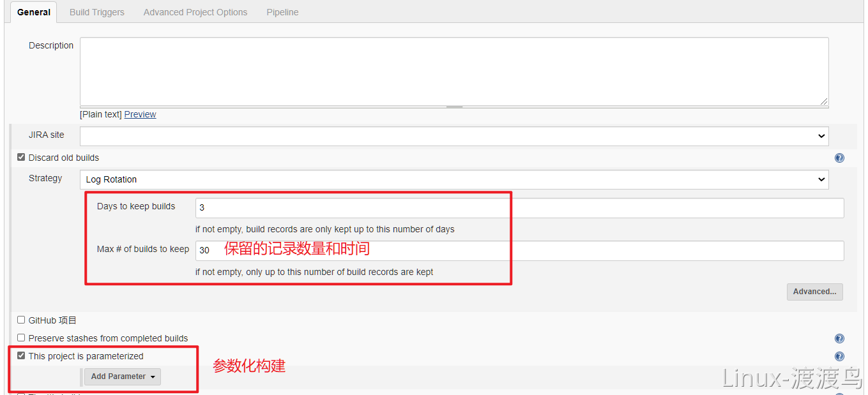Image resolution: width=868 pixels, height=395 pixels.
Task: Open the Strategy Log Rotation dropdown
Action: point(454,179)
